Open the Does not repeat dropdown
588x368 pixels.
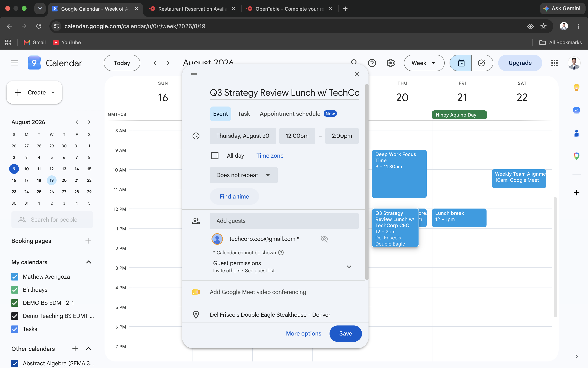point(243,175)
